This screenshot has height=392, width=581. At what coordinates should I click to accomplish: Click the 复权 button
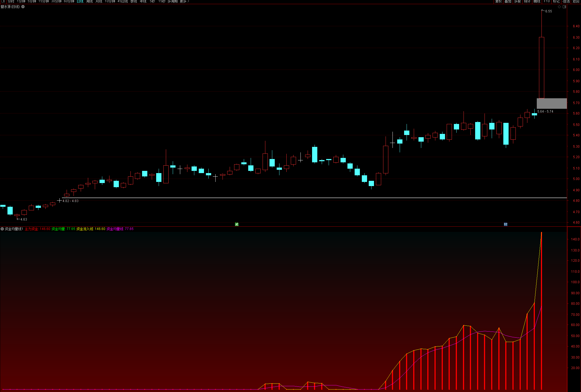tap(498, 1)
